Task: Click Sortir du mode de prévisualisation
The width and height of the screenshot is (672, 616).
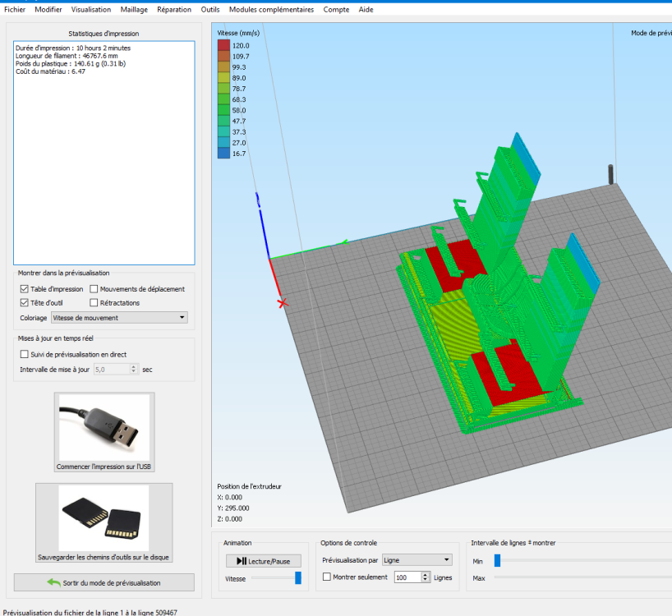Action: click(104, 582)
